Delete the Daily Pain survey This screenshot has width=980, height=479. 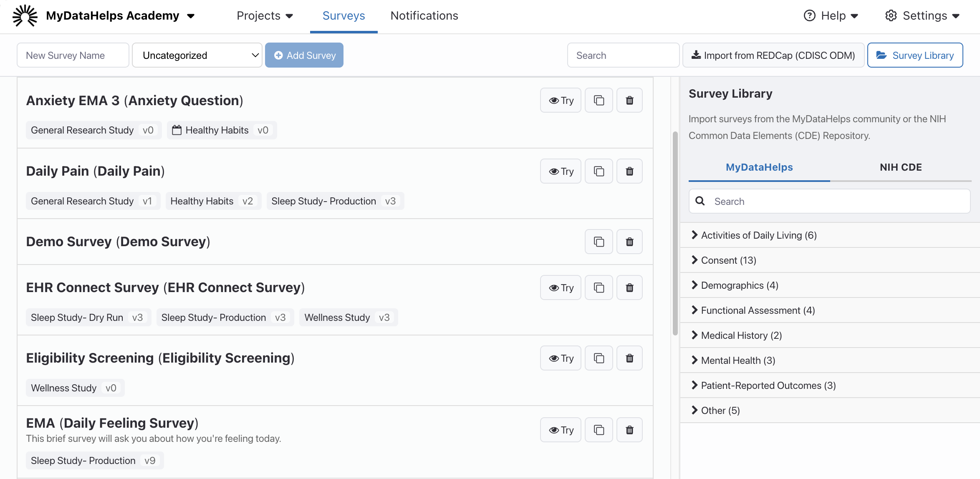tap(629, 171)
